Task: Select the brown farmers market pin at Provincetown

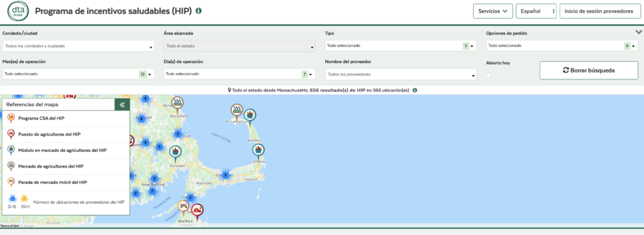Action: tap(236, 111)
